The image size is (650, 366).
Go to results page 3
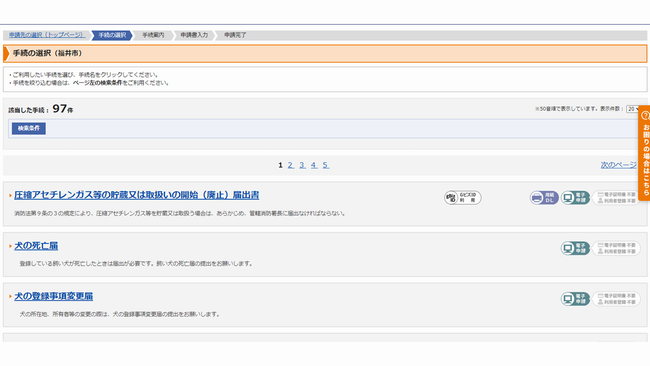pos(302,165)
